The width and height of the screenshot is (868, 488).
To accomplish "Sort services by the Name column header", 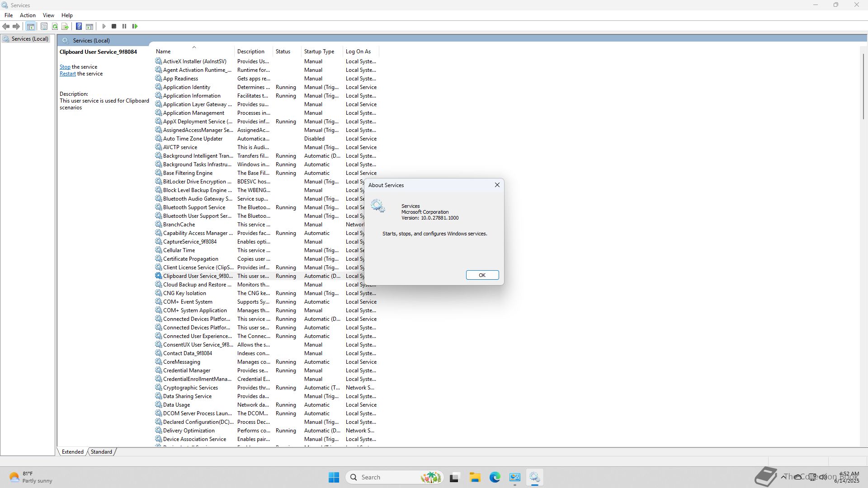I will click(x=163, y=52).
